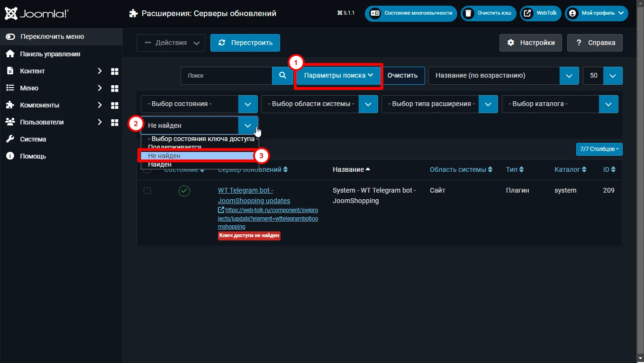Check the WT Telegram bot row checkbox

(x=147, y=191)
